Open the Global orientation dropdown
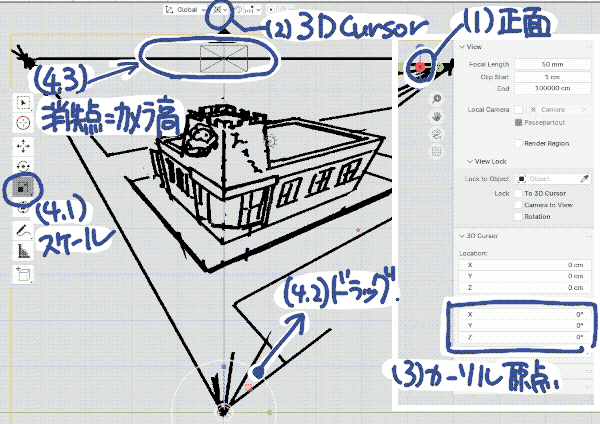The height and width of the screenshot is (424, 600). click(x=186, y=10)
